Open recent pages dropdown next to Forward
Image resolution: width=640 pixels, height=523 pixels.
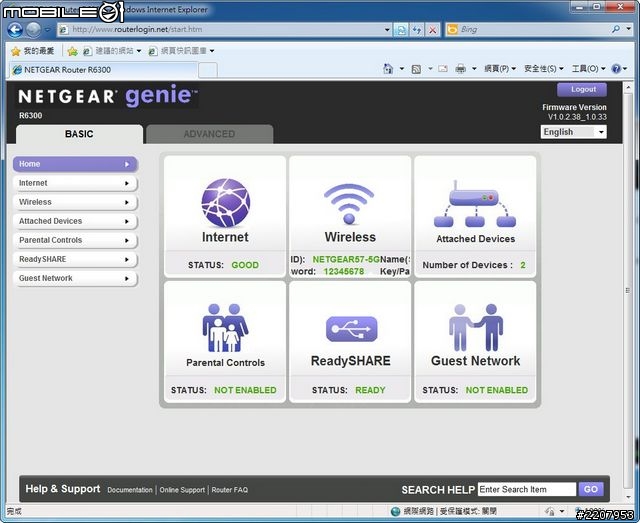[48, 30]
